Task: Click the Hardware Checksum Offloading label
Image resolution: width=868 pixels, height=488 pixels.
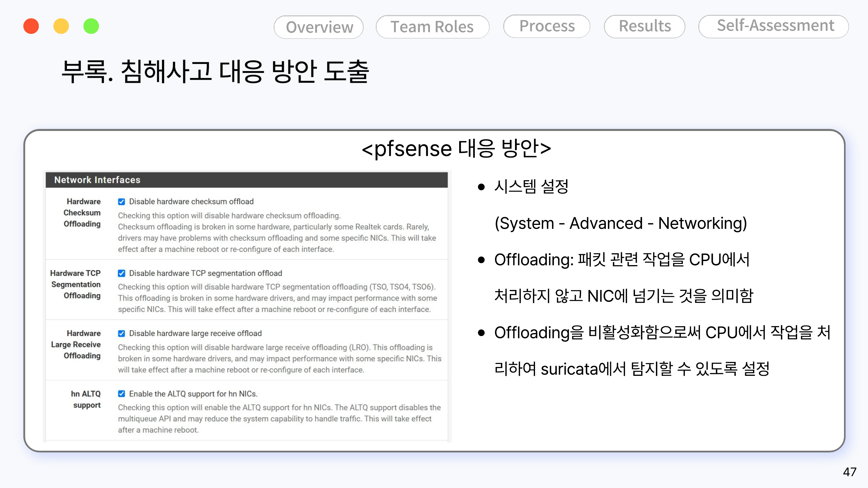Action: click(x=82, y=212)
